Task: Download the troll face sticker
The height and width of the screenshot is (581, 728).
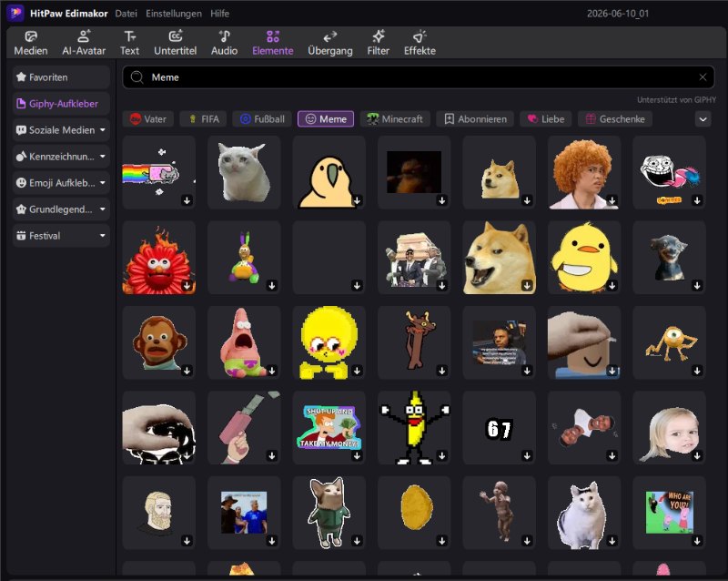Action: 697,200
